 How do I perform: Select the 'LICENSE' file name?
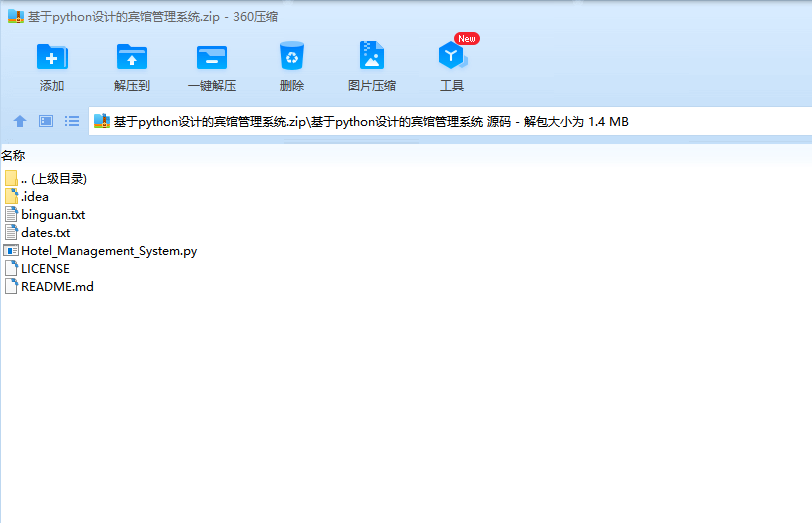pos(46,269)
